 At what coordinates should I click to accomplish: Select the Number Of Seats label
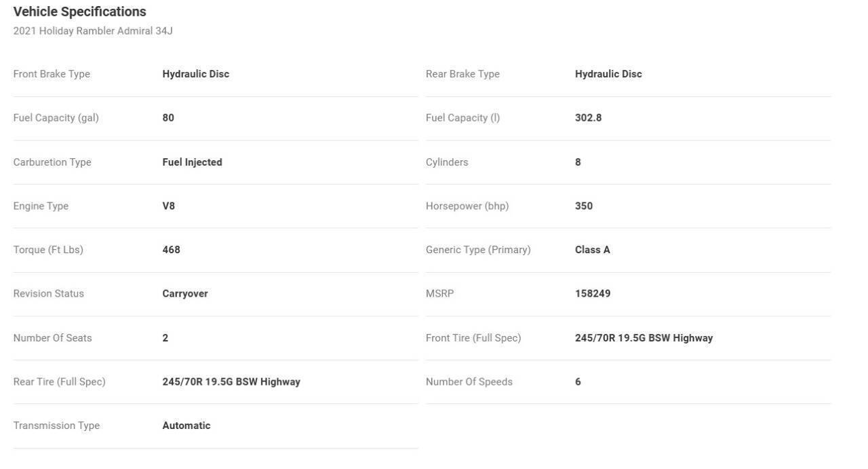52,338
